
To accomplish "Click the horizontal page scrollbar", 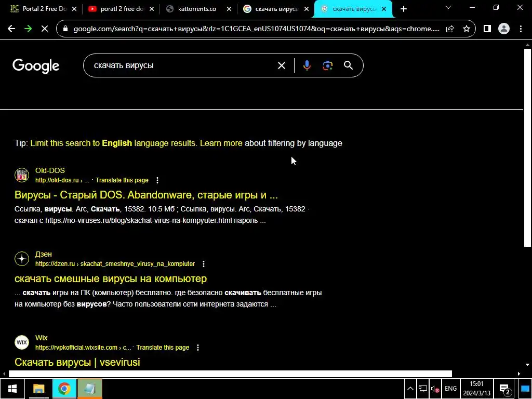I will click(230, 374).
